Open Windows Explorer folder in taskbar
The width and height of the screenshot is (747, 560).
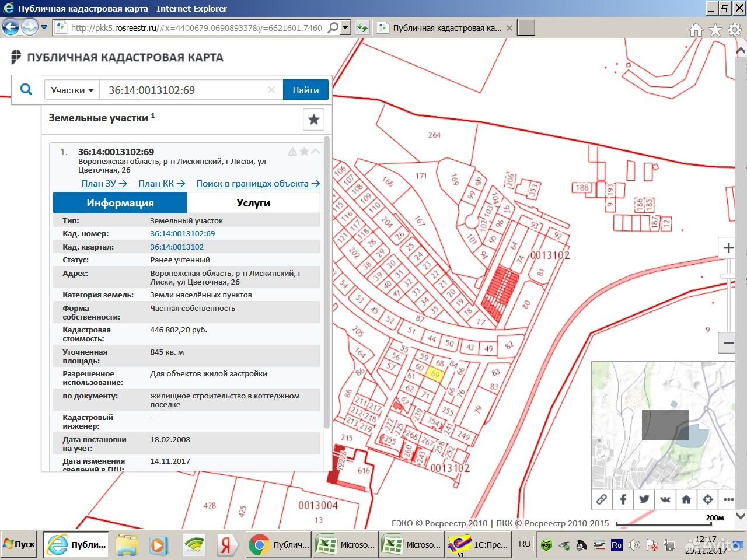(127, 545)
